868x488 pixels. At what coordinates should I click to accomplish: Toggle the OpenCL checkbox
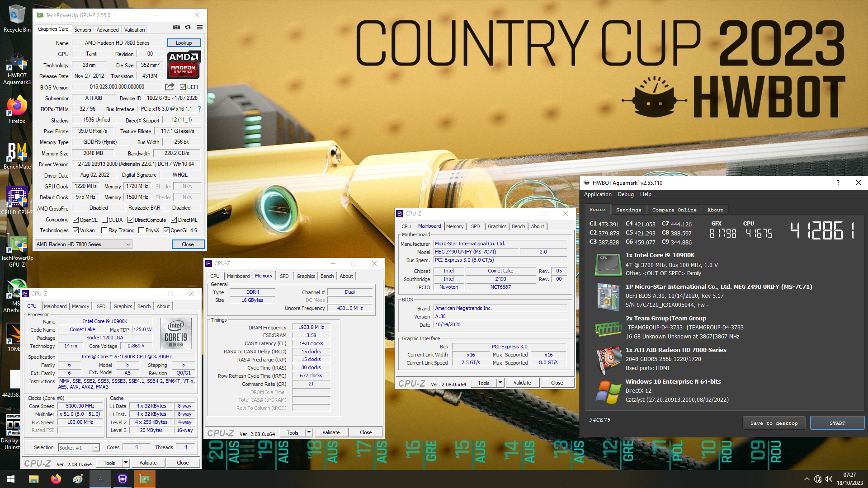75,220
